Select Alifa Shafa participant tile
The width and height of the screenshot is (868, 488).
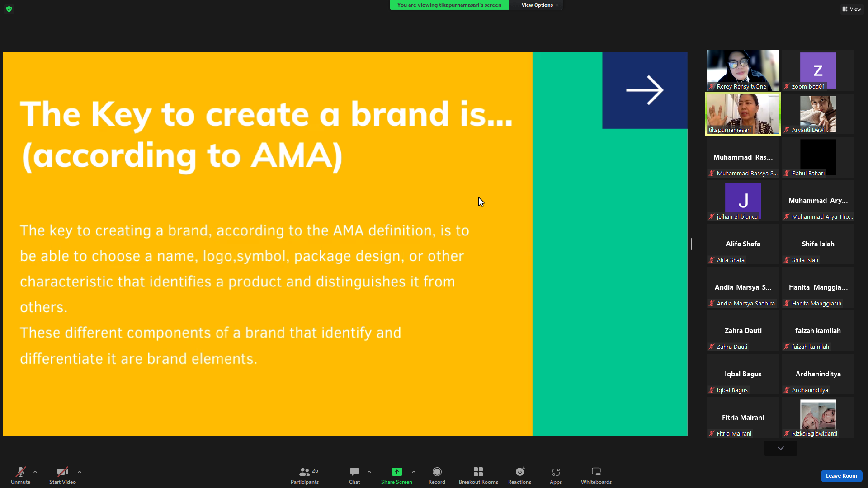[743, 244]
